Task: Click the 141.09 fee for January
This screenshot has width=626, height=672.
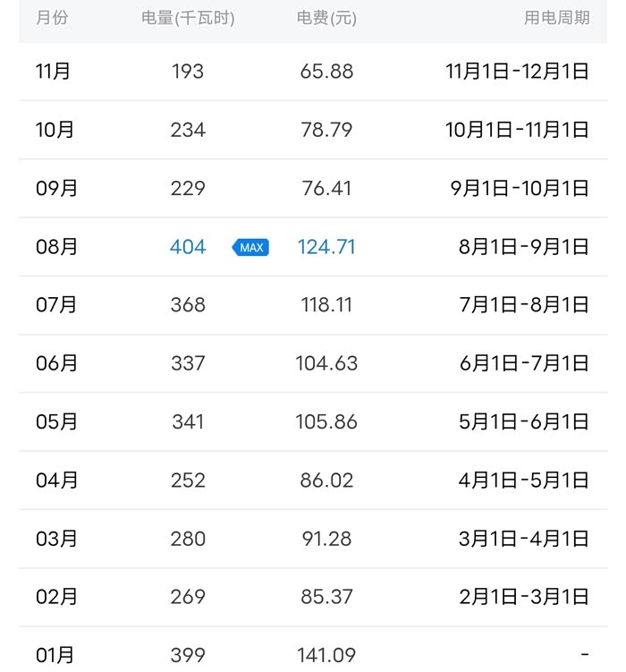Action: pyautogui.click(x=326, y=655)
